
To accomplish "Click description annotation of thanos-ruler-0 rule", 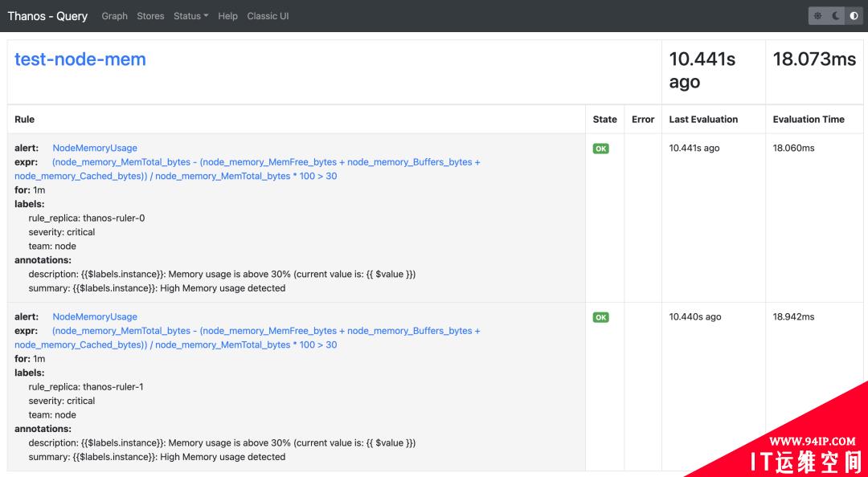I will [222, 274].
